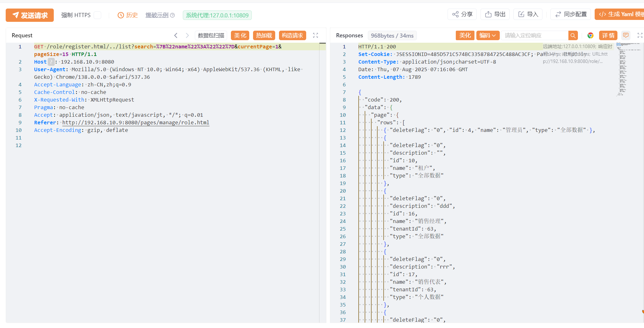Image resolution: width=644 pixels, height=328 pixels.
Task: Open the packet scan option
Action: pyautogui.click(x=211, y=35)
